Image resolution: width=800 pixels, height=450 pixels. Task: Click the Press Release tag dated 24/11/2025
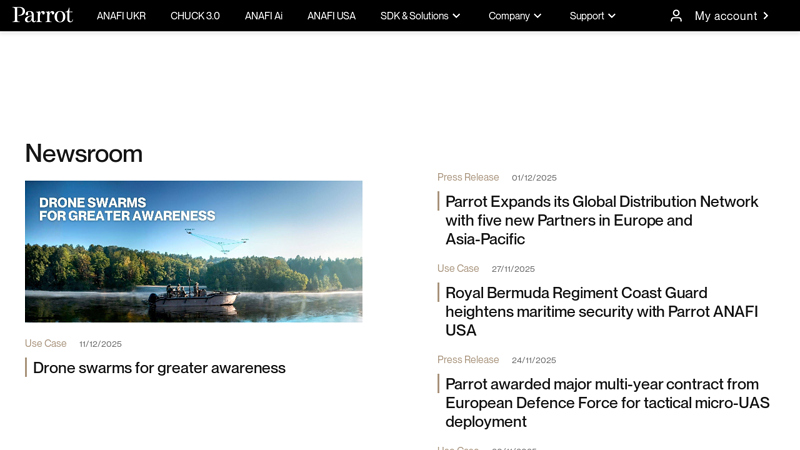[468, 360]
